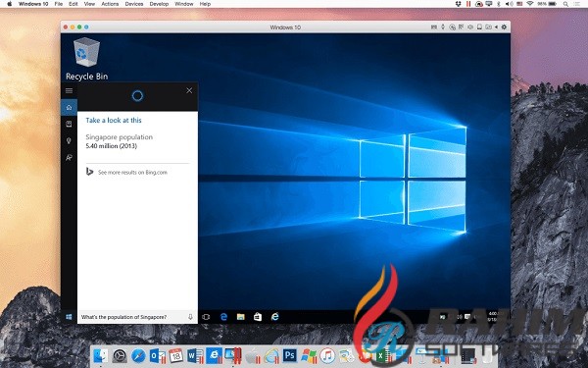Launch Microsoft Edge from Windows taskbar
The height and width of the screenshot is (368, 588).
click(x=223, y=317)
